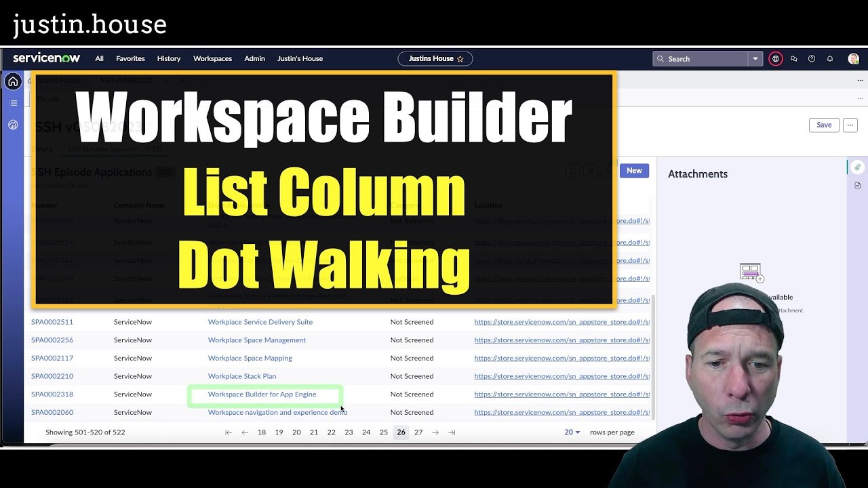
Task: Open Workspace Builder for App Engine link
Action: [x=262, y=394]
